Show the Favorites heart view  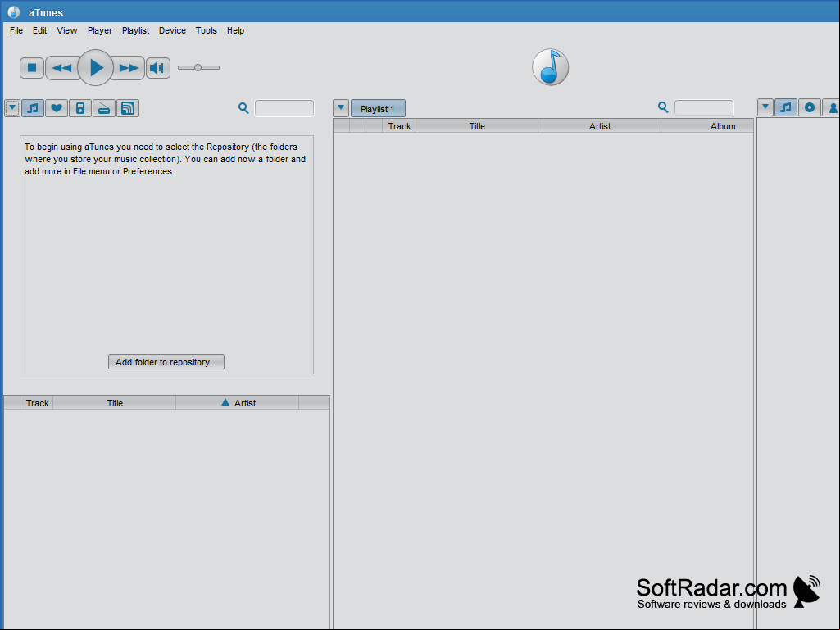click(x=57, y=108)
